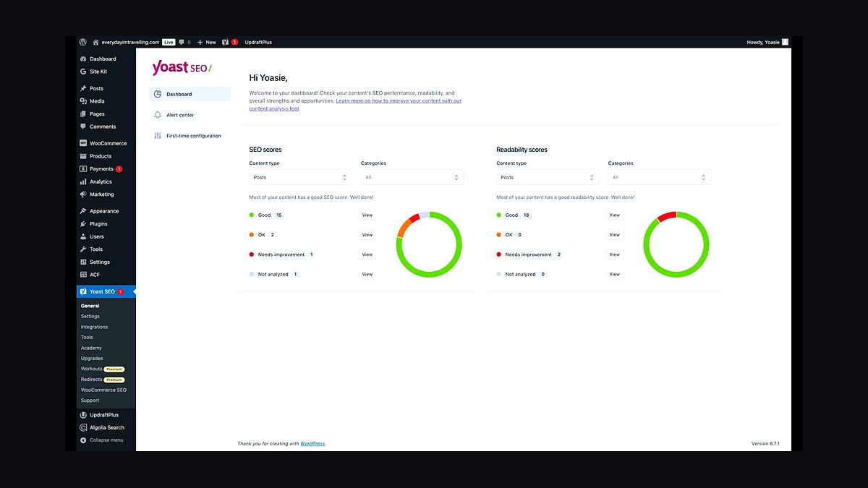
Task: Open Readability scores Content type dropdown
Action: point(548,177)
